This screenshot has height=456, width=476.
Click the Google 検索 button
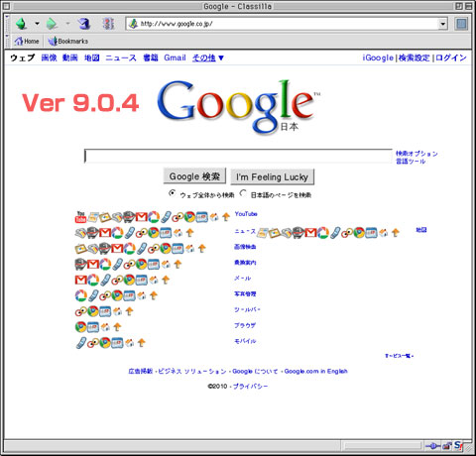tap(194, 176)
